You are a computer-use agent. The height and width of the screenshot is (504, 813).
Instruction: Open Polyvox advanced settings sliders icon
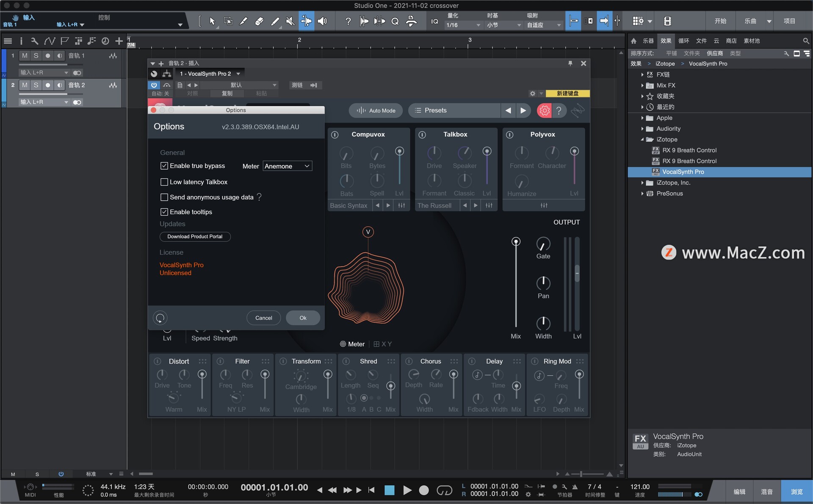(544, 205)
